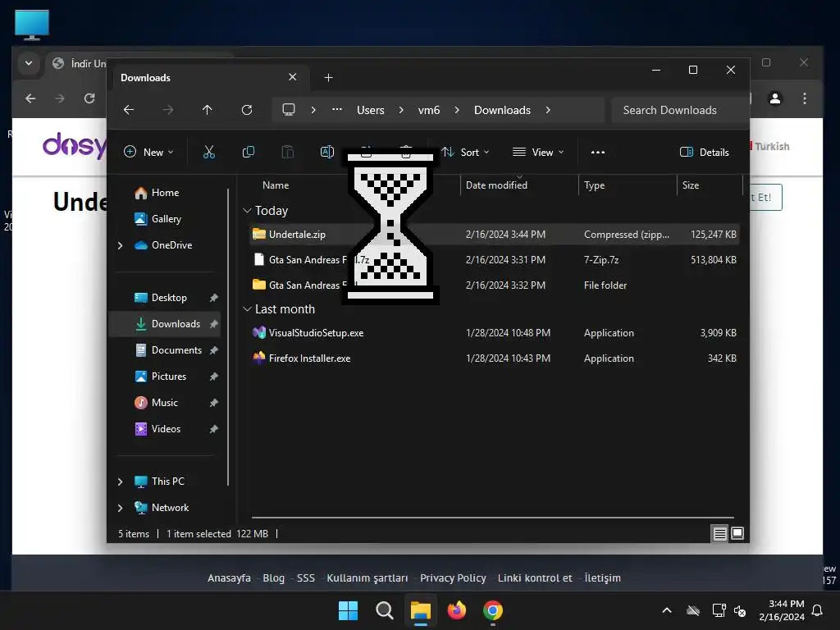Toggle the Details pane
Viewport: 840px width, 630px height.
[704, 152]
